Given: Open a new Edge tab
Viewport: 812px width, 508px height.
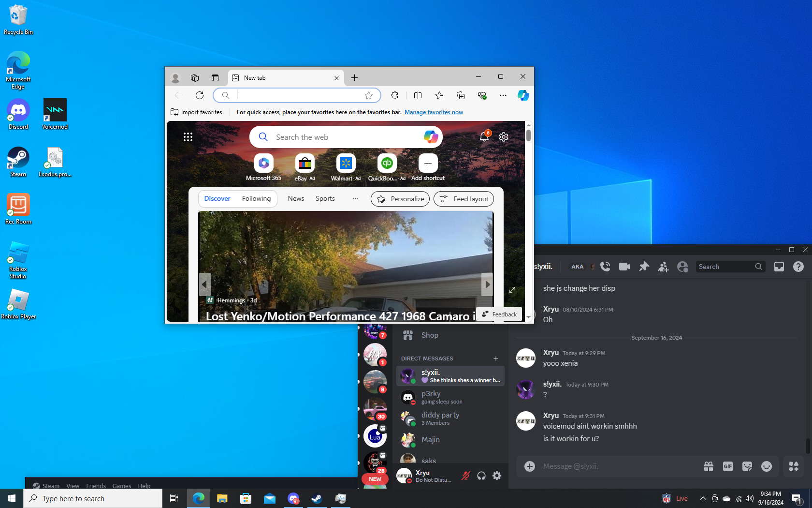Looking at the screenshot, I should [x=354, y=78].
